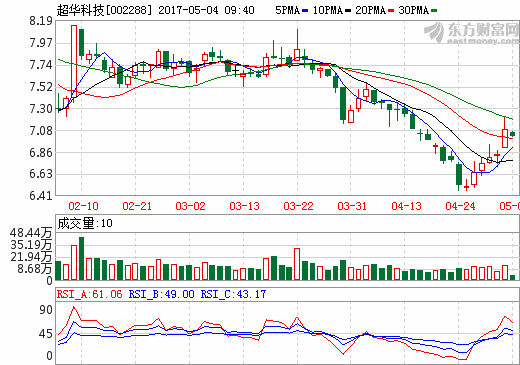Image resolution: width=520 pixels, height=365 pixels.
Task: Click the 90 RSI axis label
Action: pos(46,310)
